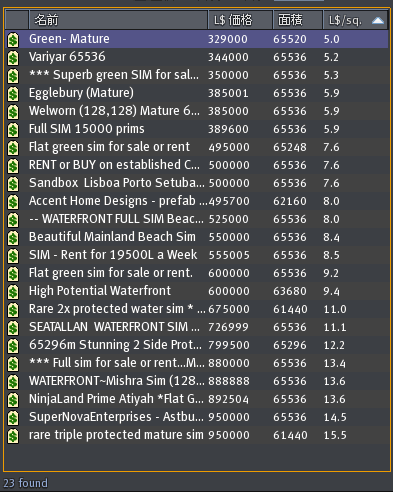Sort listings by L$ 価格 column header
The width and height of the screenshot is (393, 492).
point(240,20)
